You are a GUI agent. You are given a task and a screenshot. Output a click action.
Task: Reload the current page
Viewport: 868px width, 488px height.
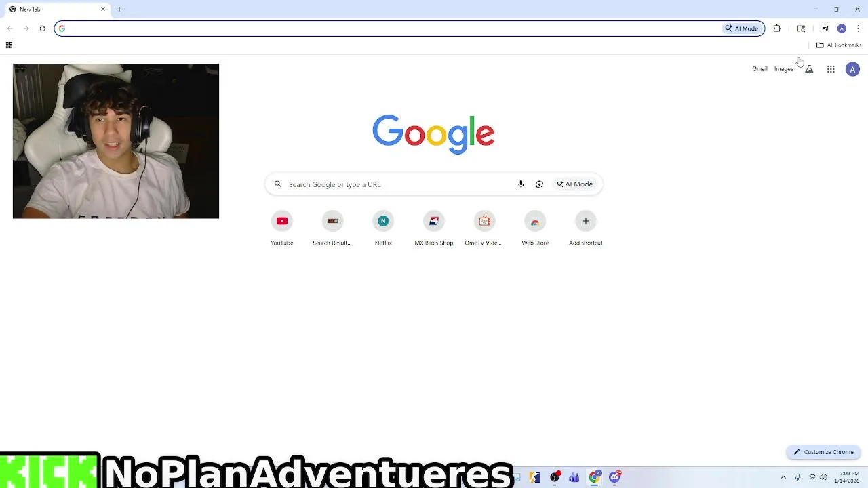pos(42,28)
